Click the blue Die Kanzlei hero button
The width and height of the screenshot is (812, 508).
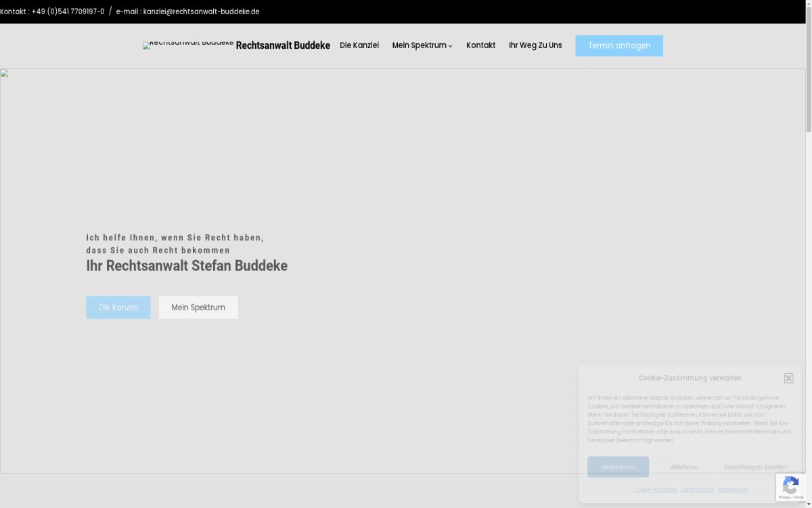click(118, 308)
